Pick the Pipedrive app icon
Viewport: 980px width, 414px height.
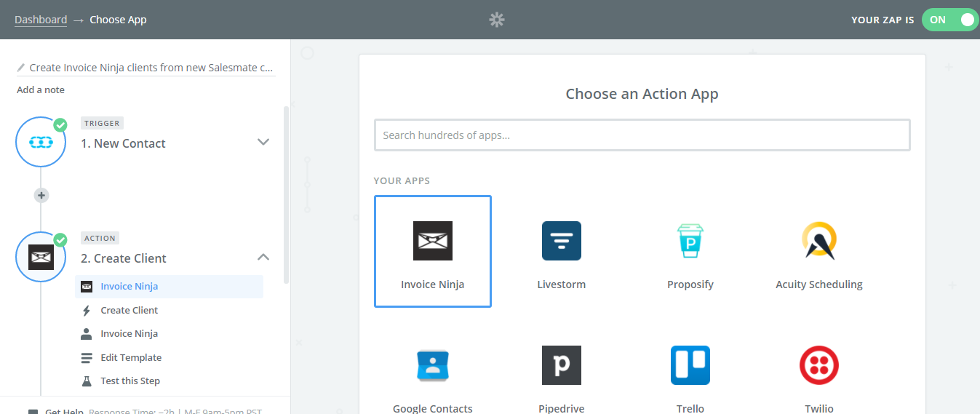(x=562, y=365)
